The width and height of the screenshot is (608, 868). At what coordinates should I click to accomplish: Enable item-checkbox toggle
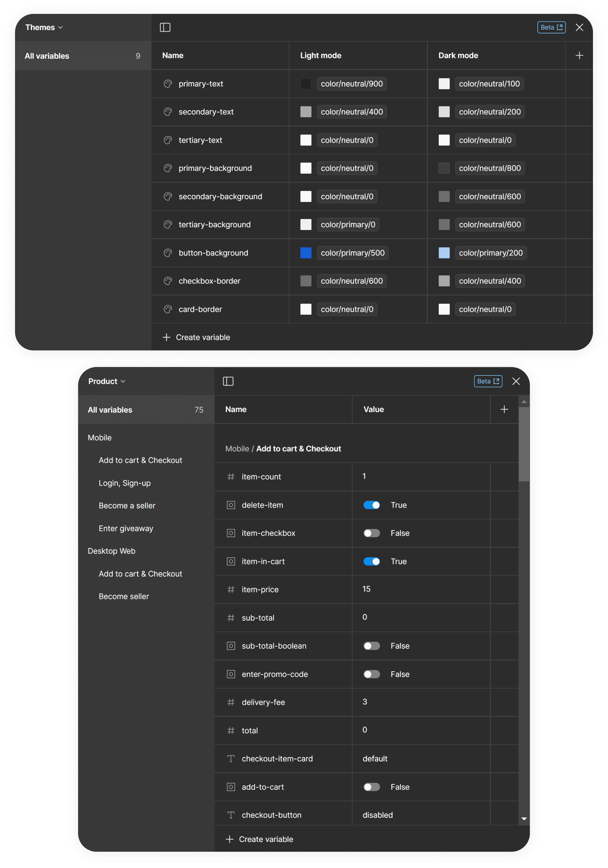(371, 533)
